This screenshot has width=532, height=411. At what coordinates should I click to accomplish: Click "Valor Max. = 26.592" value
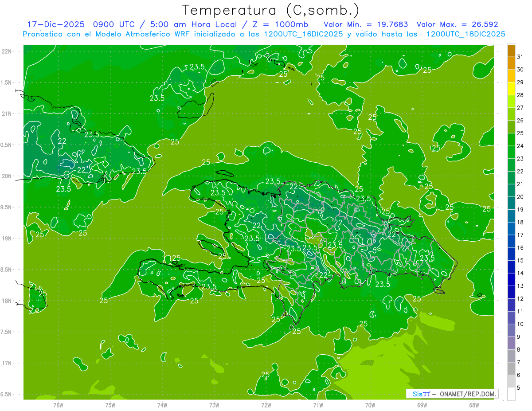[x=457, y=24]
